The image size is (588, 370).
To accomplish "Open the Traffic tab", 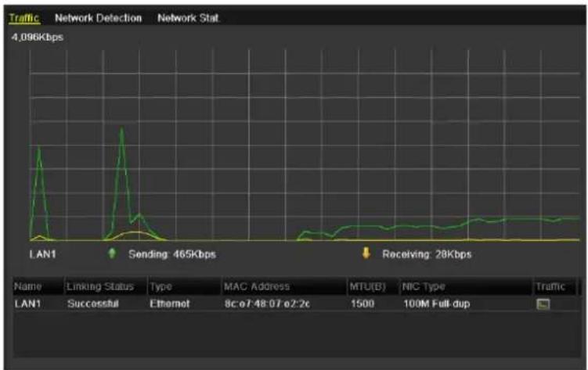I will 24,18.
